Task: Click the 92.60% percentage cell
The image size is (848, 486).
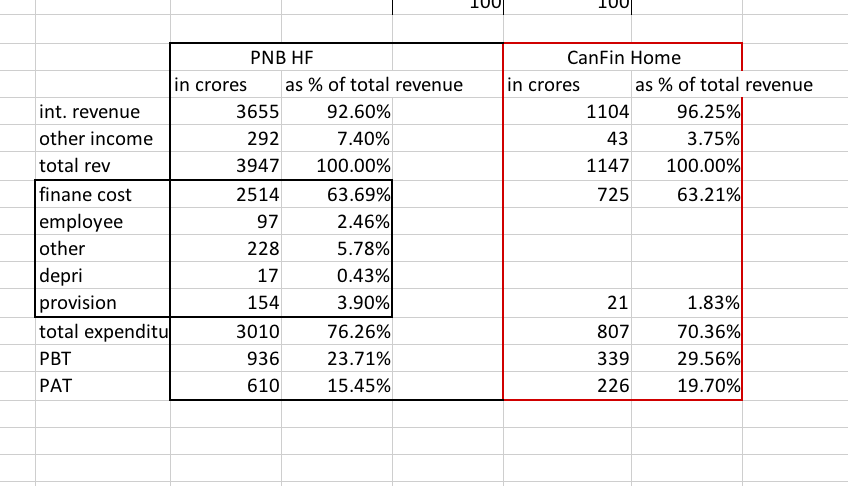Action: tap(337, 112)
